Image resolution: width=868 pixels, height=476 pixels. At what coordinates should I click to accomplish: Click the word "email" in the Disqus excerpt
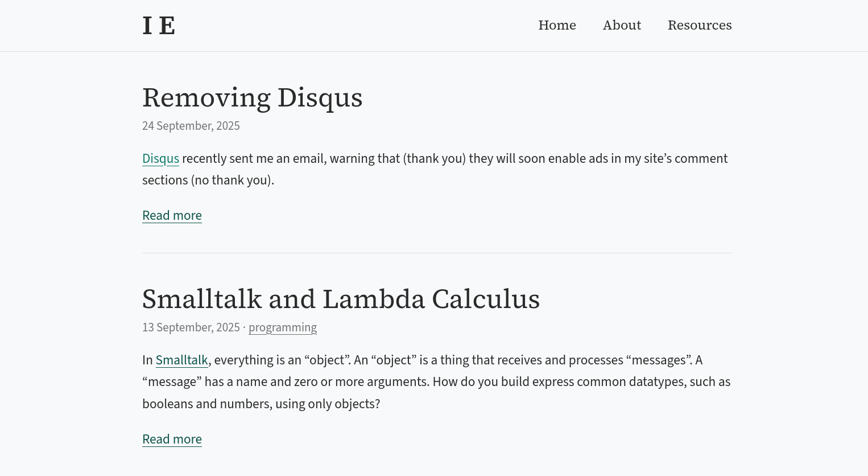pos(309,159)
